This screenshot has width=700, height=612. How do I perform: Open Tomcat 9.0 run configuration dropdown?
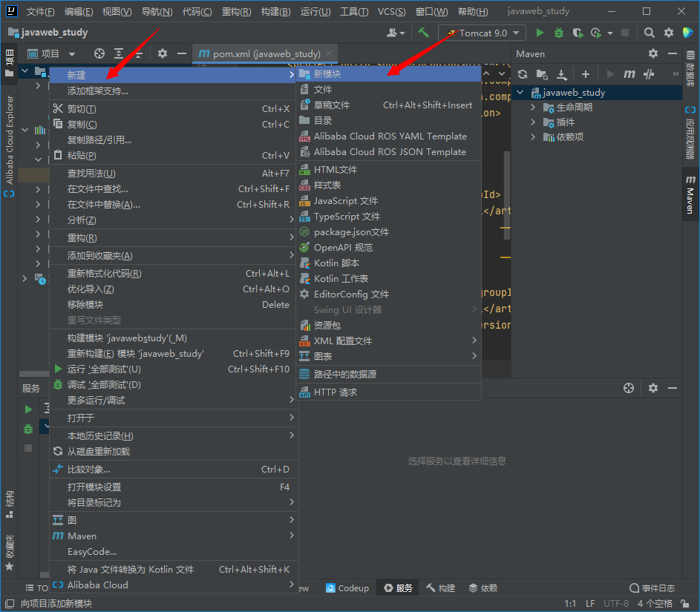click(x=483, y=33)
